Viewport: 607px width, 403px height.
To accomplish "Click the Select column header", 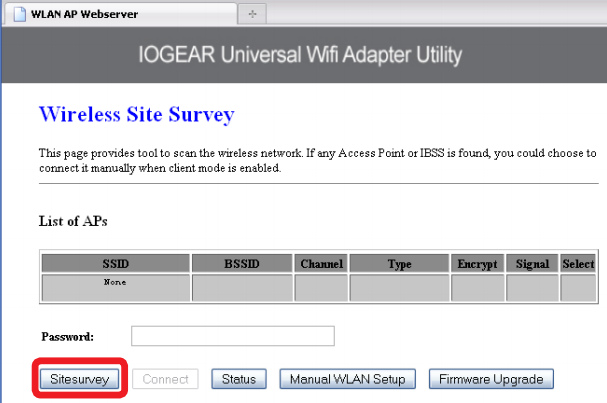I will tap(578, 264).
